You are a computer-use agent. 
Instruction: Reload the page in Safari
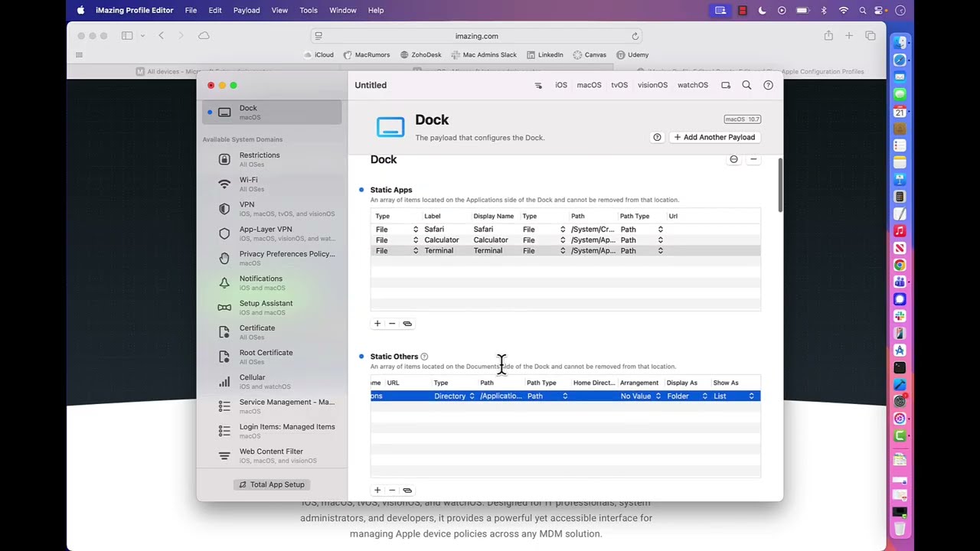click(x=635, y=36)
